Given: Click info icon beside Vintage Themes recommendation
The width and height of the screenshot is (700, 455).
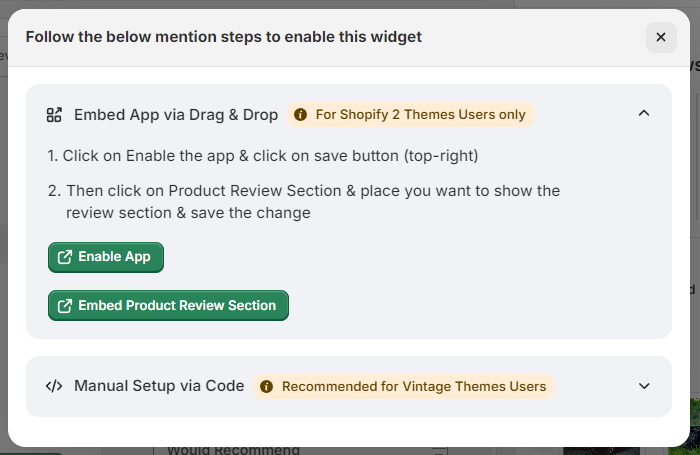Looking at the screenshot, I should 267,386.
